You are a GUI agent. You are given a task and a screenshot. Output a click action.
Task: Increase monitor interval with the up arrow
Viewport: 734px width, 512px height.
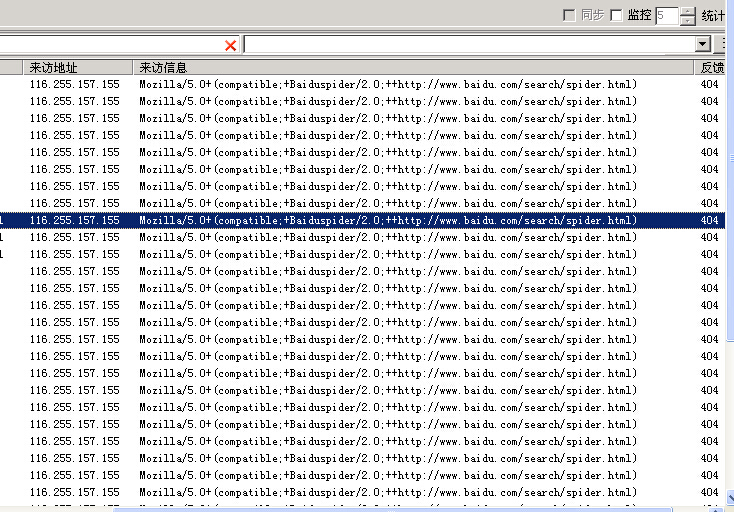point(688,11)
